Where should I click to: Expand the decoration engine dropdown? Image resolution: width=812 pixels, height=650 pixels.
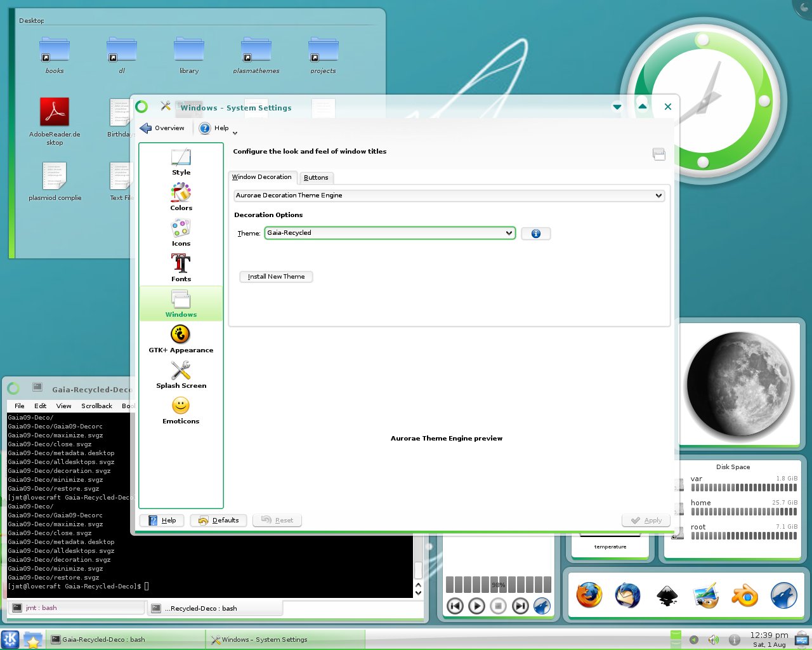coord(449,196)
